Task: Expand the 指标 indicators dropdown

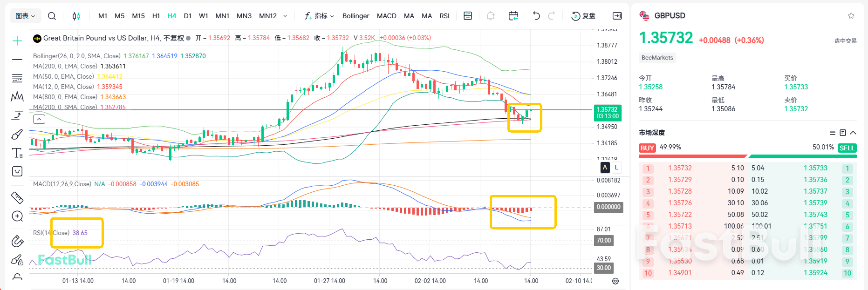Action: [320, 16]
